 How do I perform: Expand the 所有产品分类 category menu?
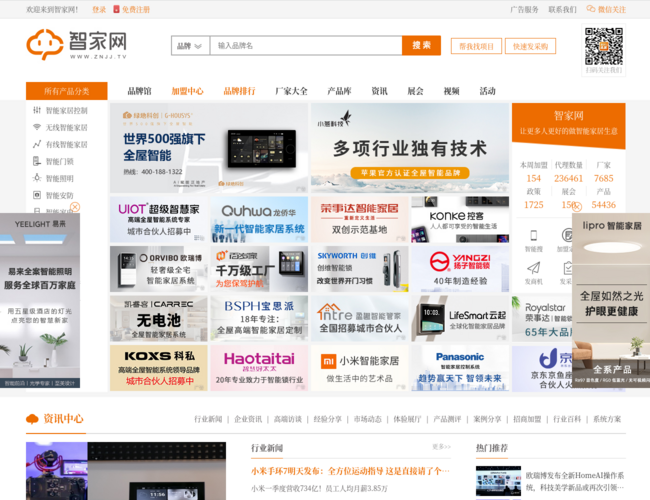(x=67, y=91)
